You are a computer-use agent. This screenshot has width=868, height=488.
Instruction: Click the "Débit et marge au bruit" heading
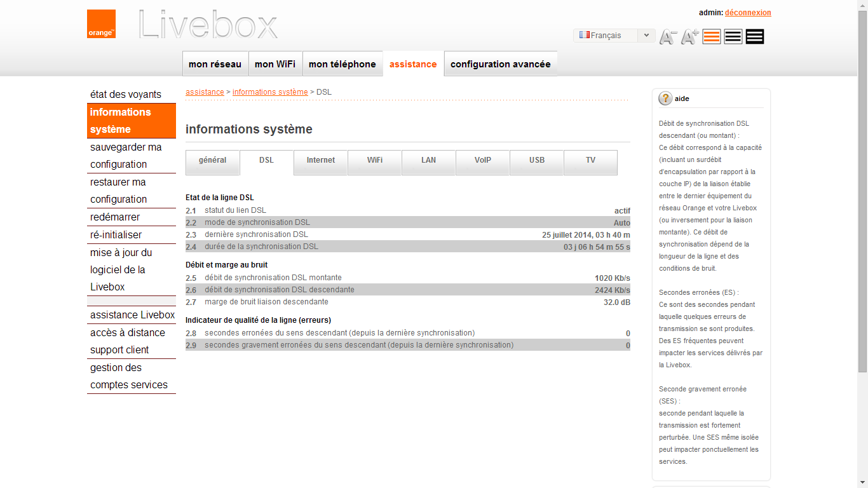tap(226, 265)
